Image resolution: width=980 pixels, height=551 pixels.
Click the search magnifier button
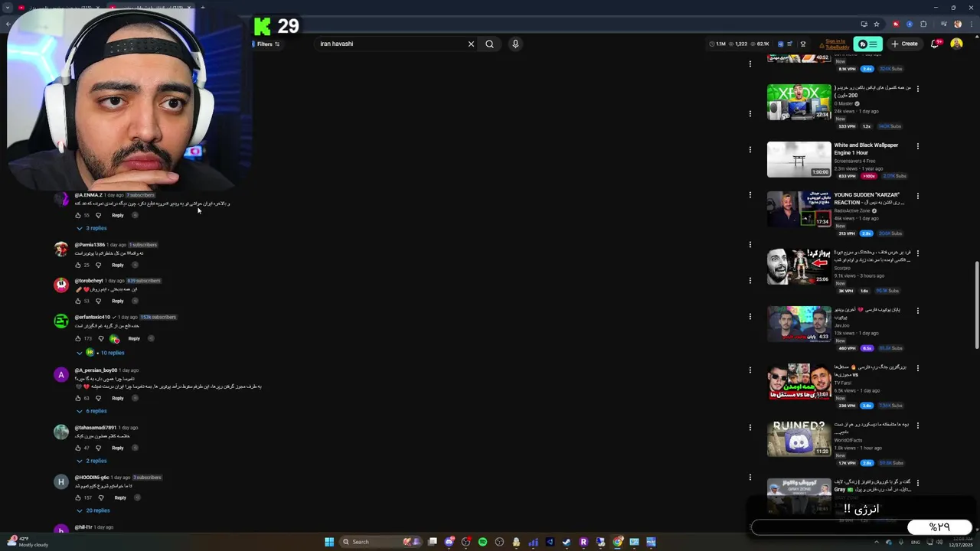[489, 44]
